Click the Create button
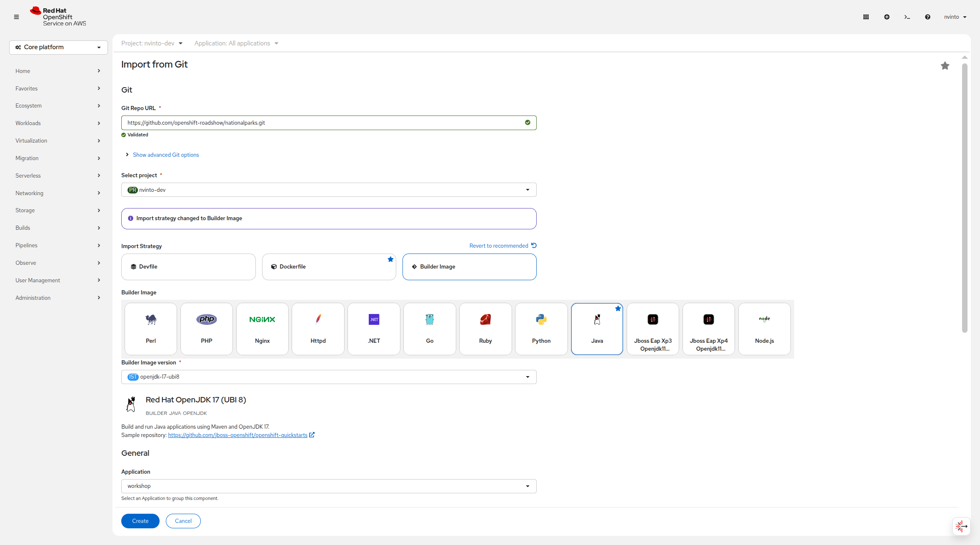This screenshot has height=545, width=980. point(140,521)
